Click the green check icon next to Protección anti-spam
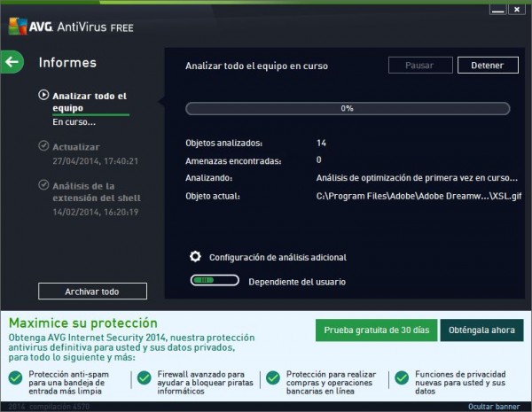 [x=16, y=377]
